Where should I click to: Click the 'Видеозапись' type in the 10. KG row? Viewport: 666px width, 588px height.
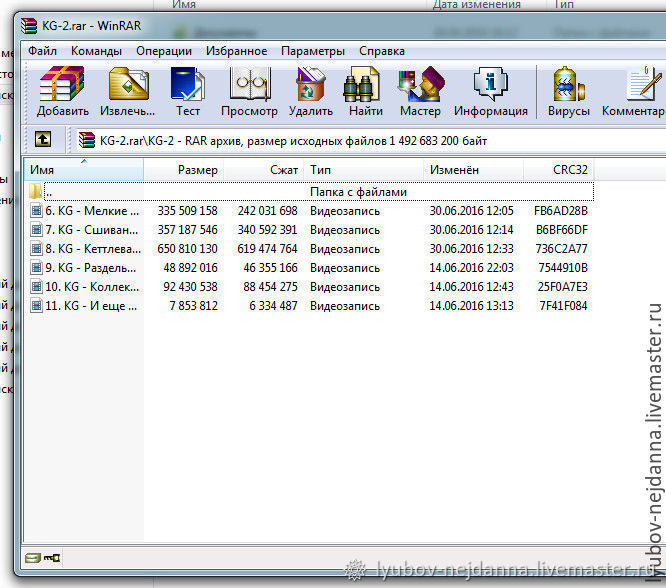(x=345, y=287)
